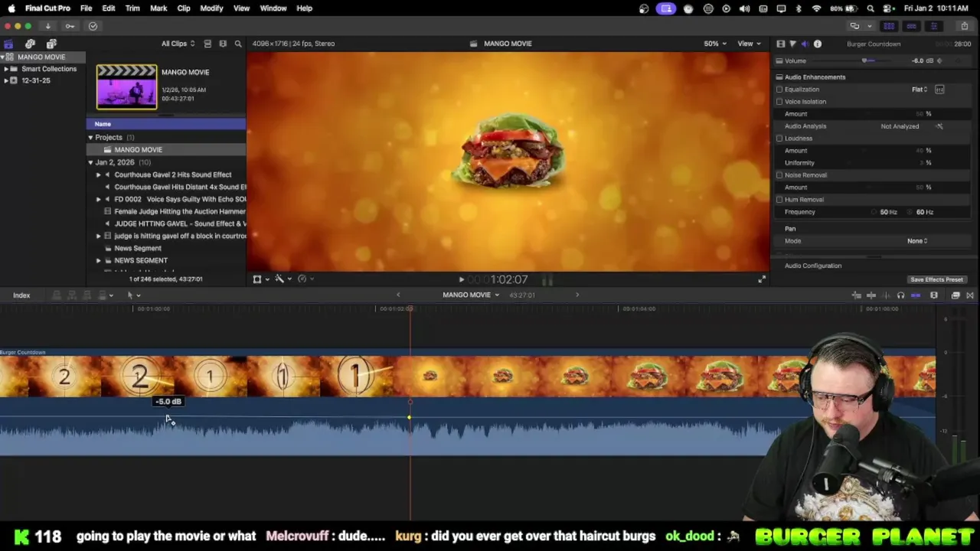Show the Photos and Audio sidebar
Viewport: 980px width, 551px height.
pyautogui.click(x=30, y=44)
